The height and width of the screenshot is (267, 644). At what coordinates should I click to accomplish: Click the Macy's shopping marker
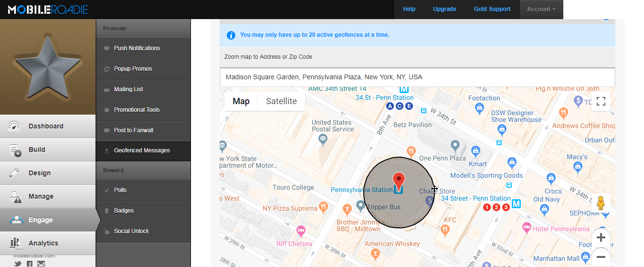(578, 167)
